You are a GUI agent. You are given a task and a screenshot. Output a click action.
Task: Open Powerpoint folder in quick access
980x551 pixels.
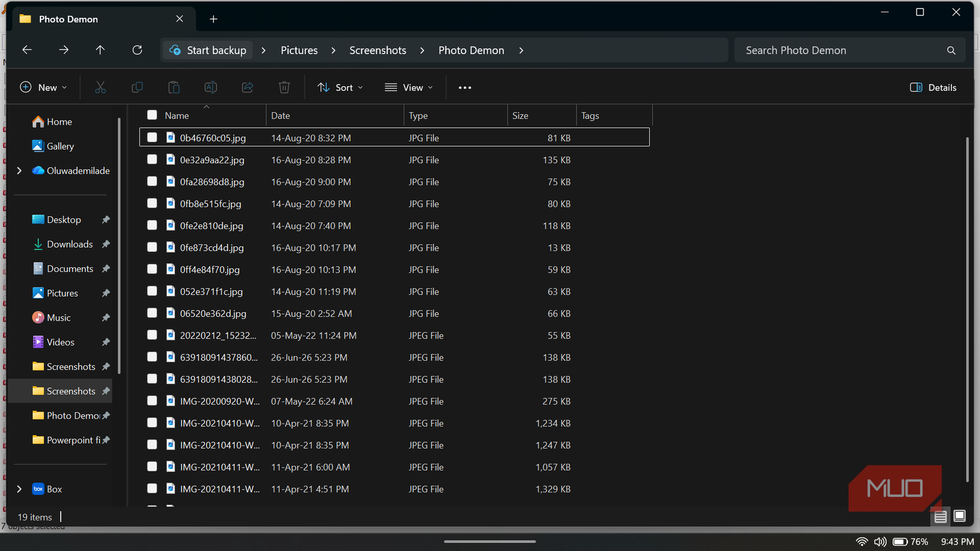tap(67, 440)
